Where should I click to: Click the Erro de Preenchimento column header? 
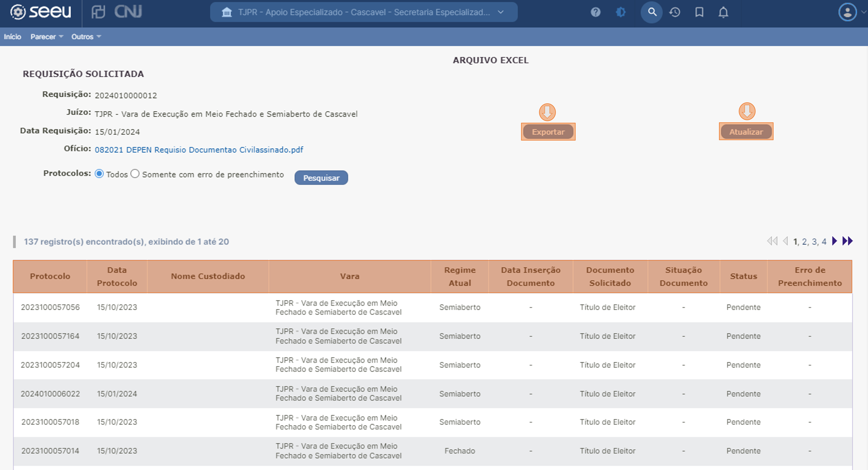pos(809,276)
